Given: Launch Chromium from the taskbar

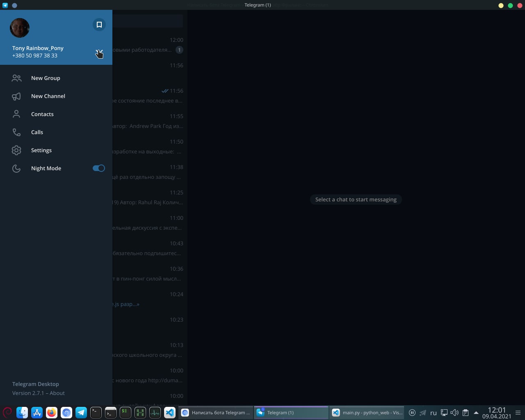Looking at the screenshot, I should [x=66, y=413].
